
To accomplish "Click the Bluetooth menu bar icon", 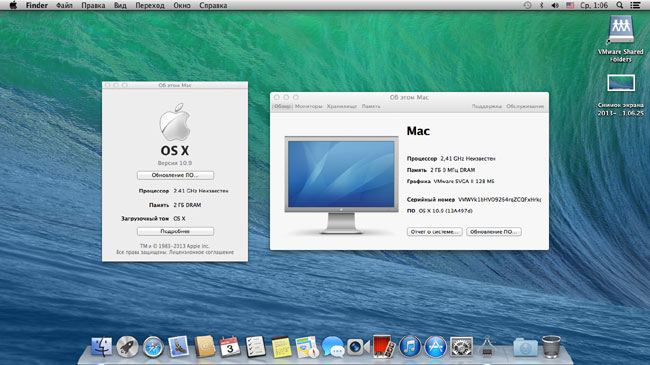I will point(541,5).
